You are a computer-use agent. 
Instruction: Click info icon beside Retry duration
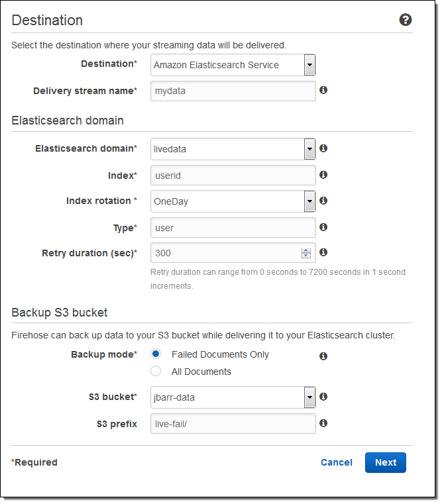(x=323, y=252)
